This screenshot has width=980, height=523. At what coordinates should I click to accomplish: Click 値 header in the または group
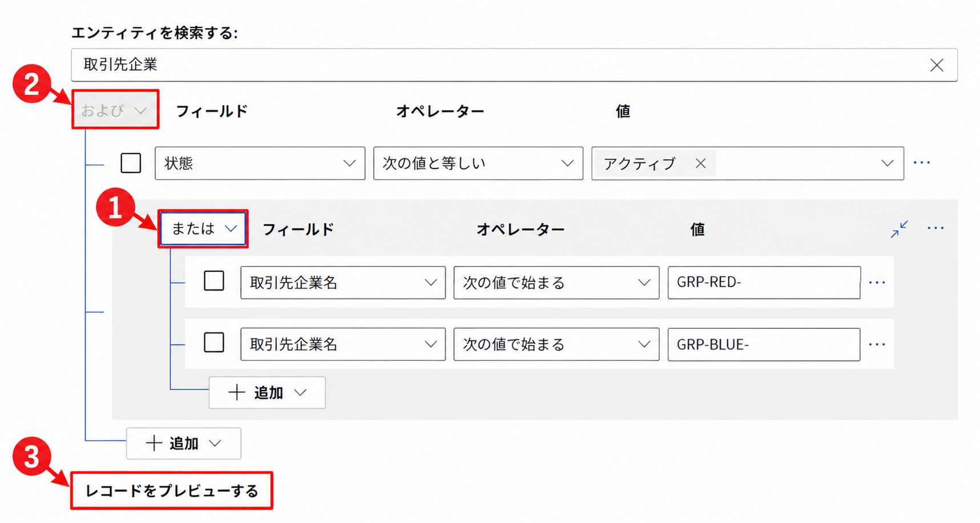[697, 229]
